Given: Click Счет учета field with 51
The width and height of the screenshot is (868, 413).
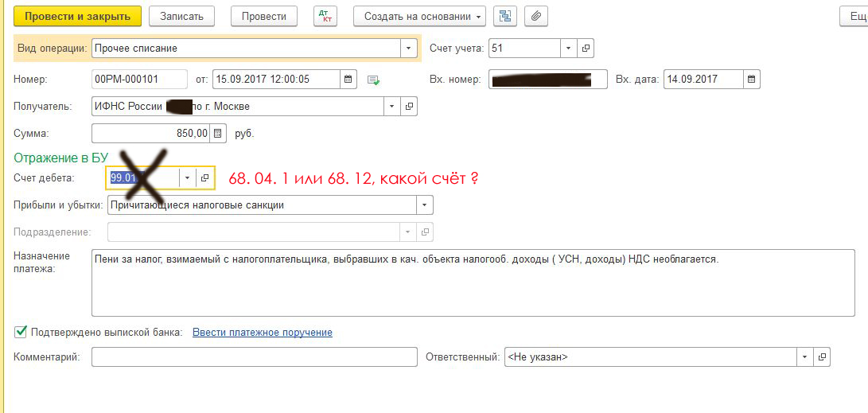Looking at the screenshot, I should click(x=525, y=49).
